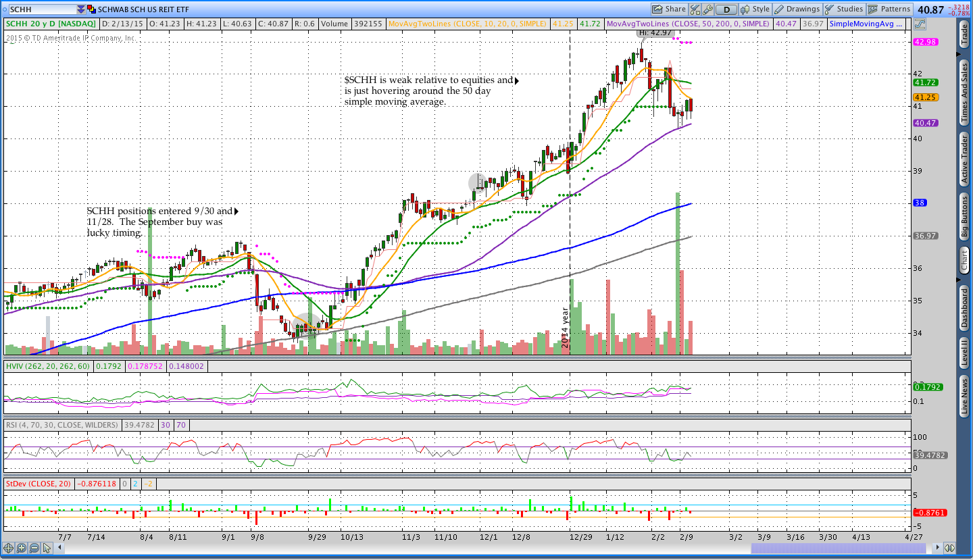The image size is (973, 560).
Task: Click the colored squares link icon
Action: coord(92,9)
